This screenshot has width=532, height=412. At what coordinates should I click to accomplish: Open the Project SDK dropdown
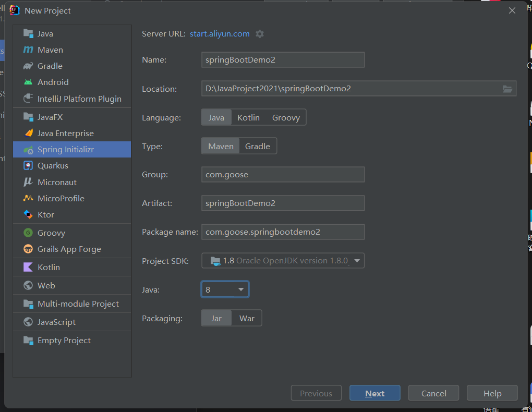click(283, 261)
